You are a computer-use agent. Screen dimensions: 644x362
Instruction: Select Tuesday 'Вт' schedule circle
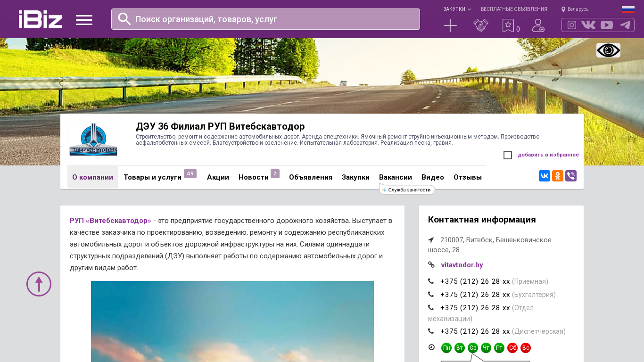coord(460,348)
